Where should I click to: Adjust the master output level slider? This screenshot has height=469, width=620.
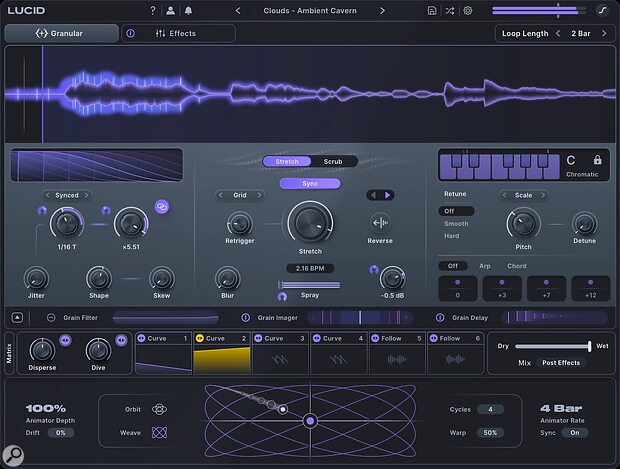(x=539, y=11)
